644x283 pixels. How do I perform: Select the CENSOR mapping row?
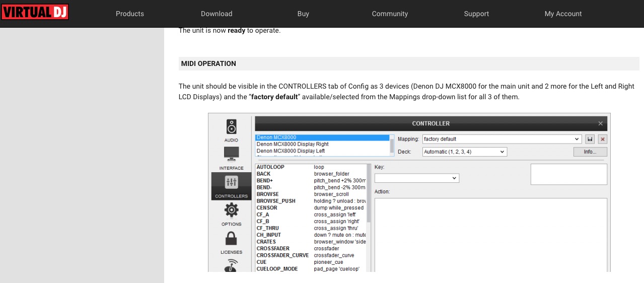coord(311,207)
